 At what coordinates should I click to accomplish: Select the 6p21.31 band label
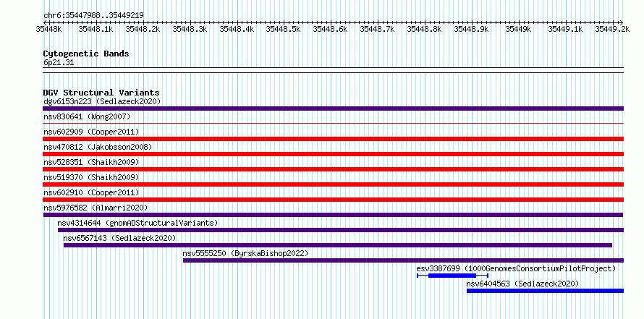59,63
